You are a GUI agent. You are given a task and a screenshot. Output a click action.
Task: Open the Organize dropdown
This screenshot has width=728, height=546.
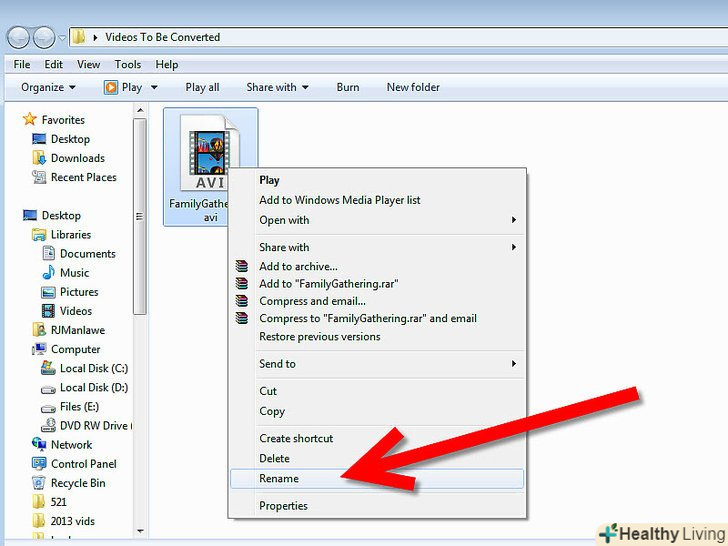pos(48,87)
